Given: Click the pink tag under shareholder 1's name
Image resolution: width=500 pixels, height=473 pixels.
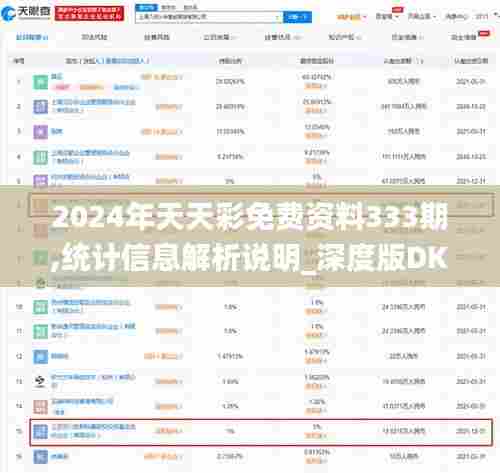Looking at the screenshot, I should tap(61, 87).
